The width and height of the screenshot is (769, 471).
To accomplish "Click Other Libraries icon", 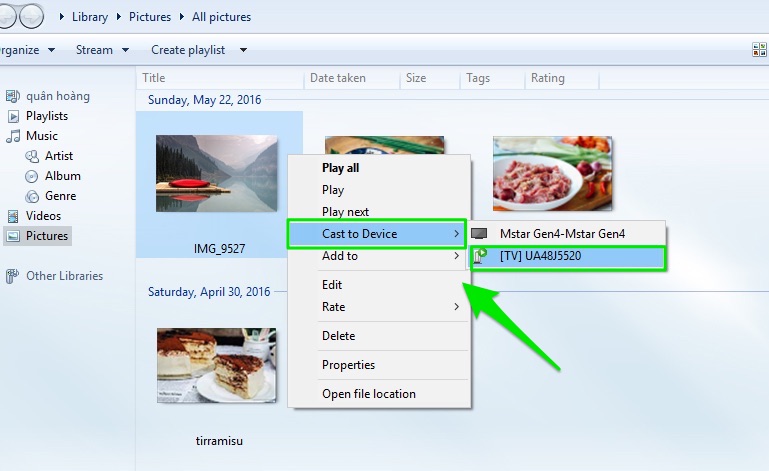I will (13, 276).
